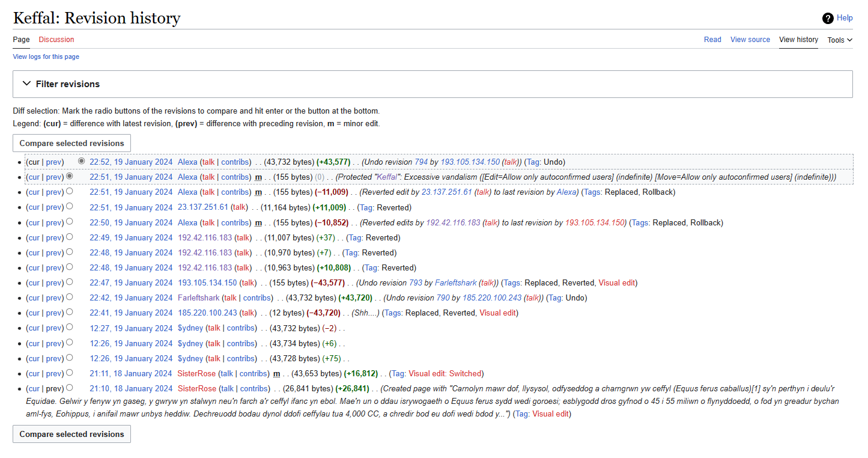Image resolution: width=868 pixels, height=458 pixels.
Task: Open contribs for $ydney in the 12:27 row
Action: coord(241,329)
